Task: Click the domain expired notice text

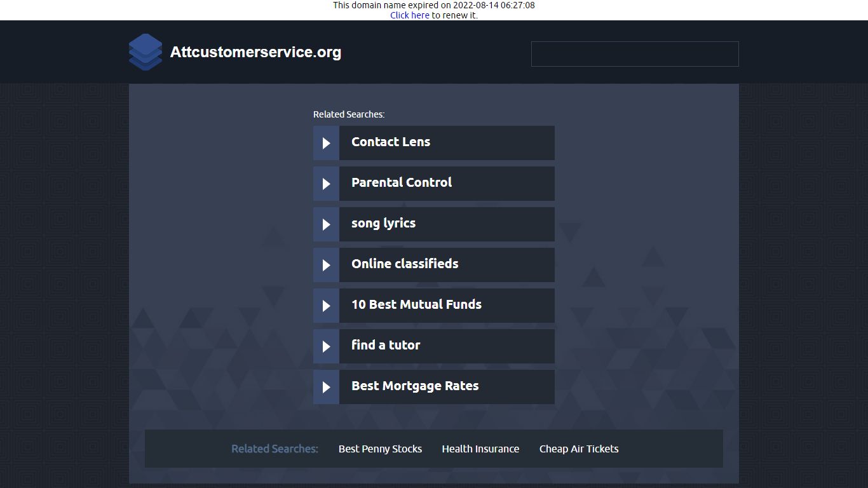Action: (434, 5)
